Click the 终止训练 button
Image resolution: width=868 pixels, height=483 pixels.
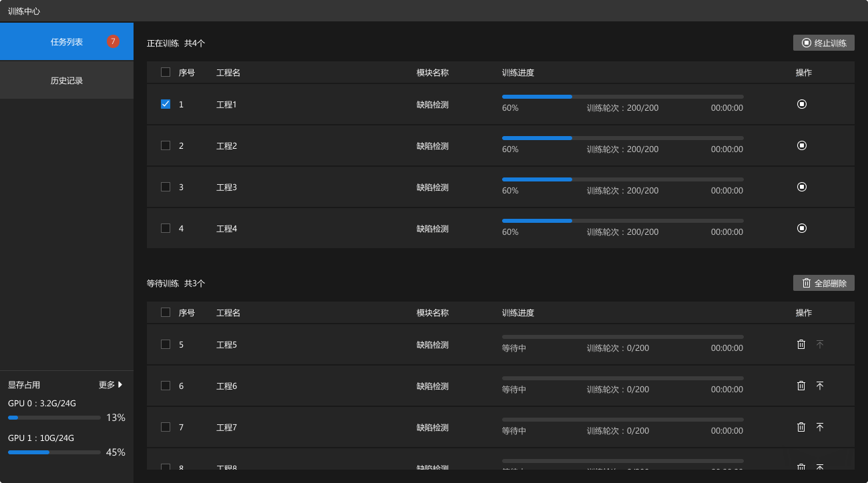[824, 43]
